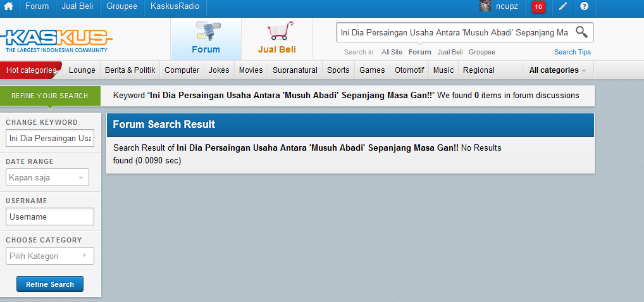Click the 'We found 0 items' summary text

508,96
